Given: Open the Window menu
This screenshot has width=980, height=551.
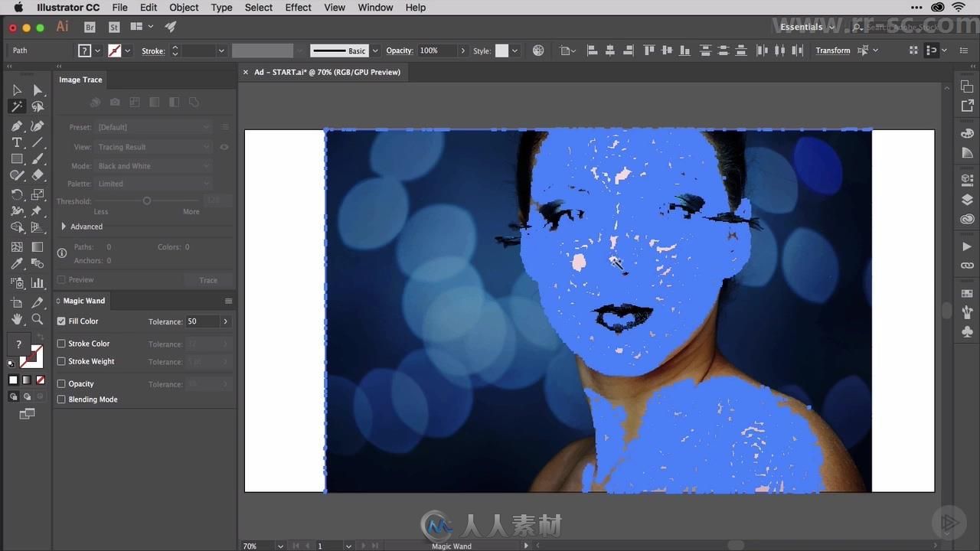Looking at the screenshot, I should click(375, 8).
